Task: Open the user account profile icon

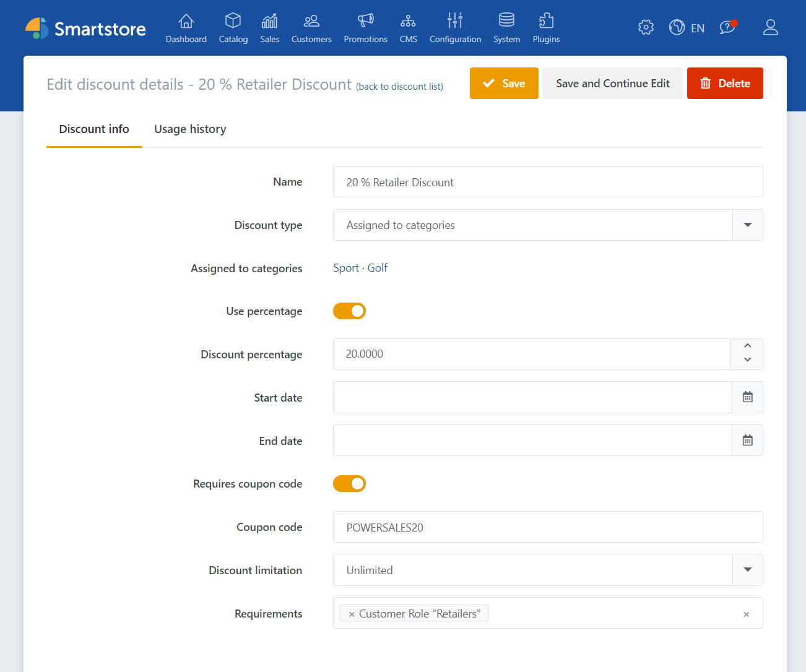Action: point(770,27)
